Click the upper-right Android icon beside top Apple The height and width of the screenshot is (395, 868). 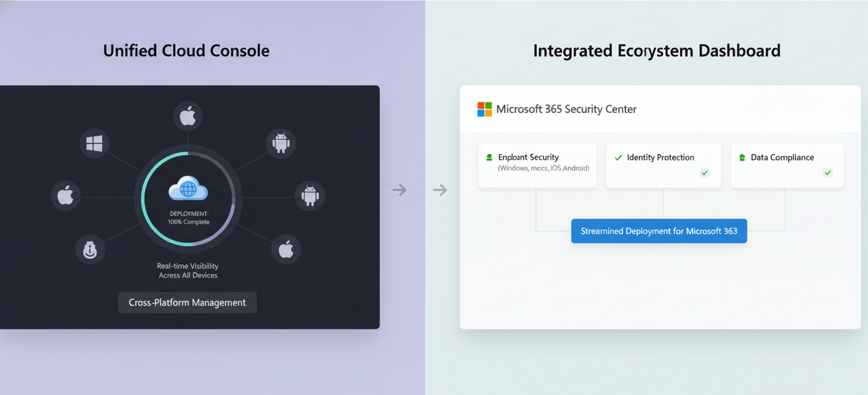(281, 143)
